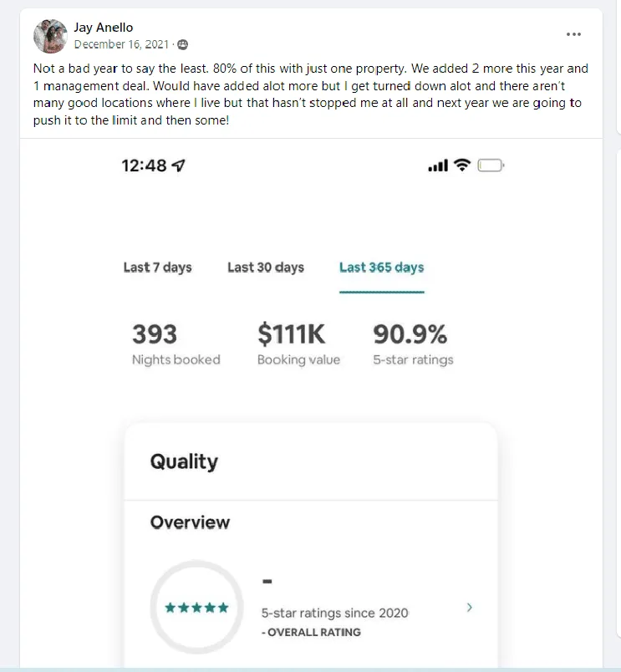Click the December 16, 2021 timestamp
The image size is (621, 672).
tap(121, 44)
